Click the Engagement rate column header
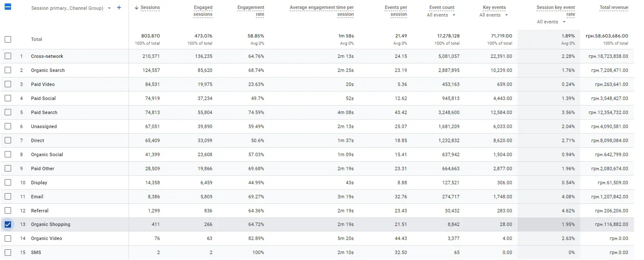Image resolution: width=644 pixels, height=260 pixels. [x=251, y=11]
